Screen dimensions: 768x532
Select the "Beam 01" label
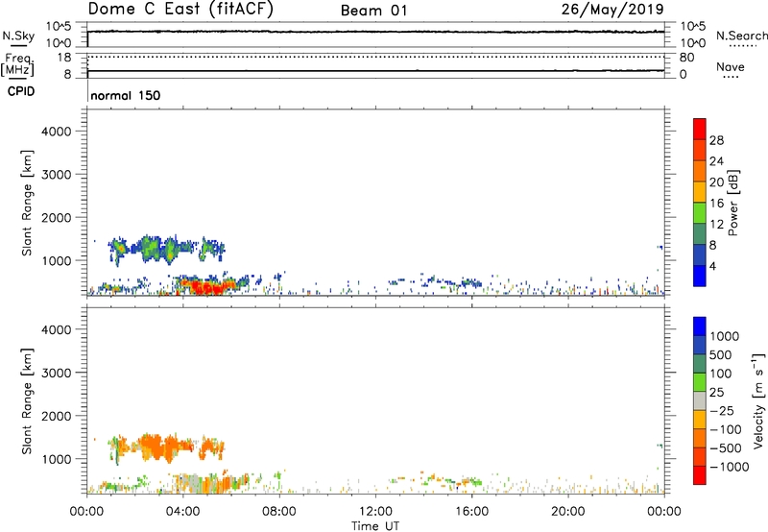coord(373,11)
